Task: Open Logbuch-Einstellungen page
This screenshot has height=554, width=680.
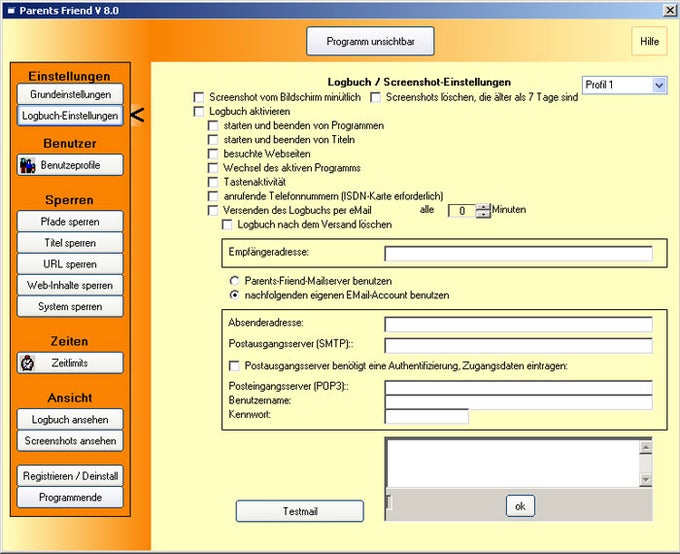Action: point(70,115)
